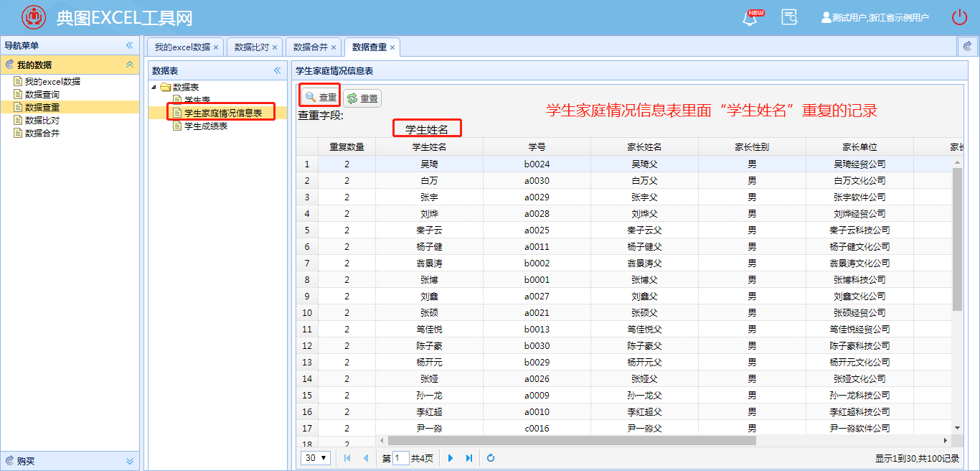Open the page size dropdown showing 30
Viewport: 980px width, 471px height.
316,458
